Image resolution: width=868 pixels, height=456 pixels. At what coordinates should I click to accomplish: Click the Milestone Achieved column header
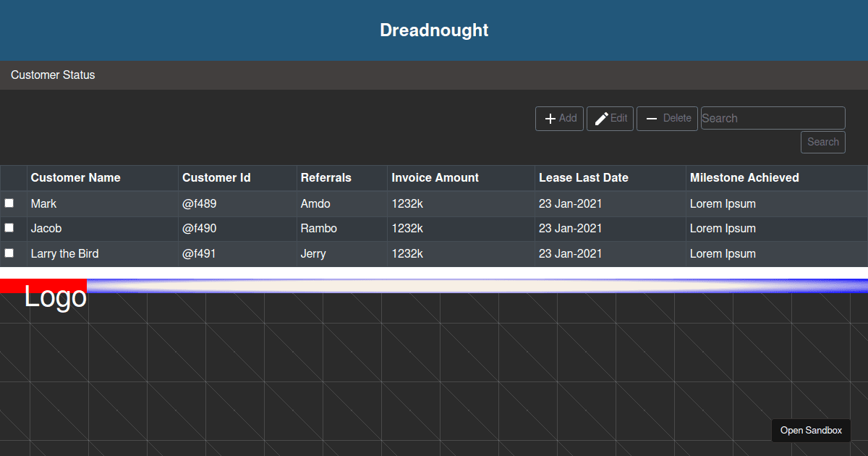(777, 178)
